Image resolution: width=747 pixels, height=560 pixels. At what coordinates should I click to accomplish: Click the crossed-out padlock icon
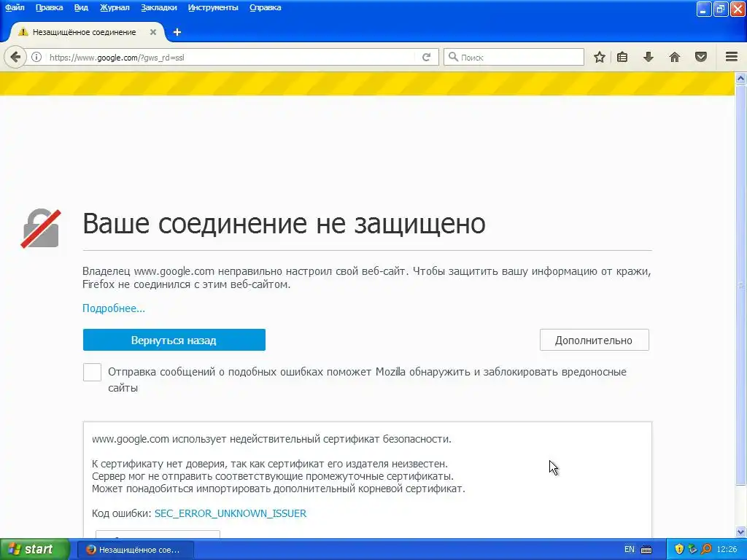coord(41,228)
